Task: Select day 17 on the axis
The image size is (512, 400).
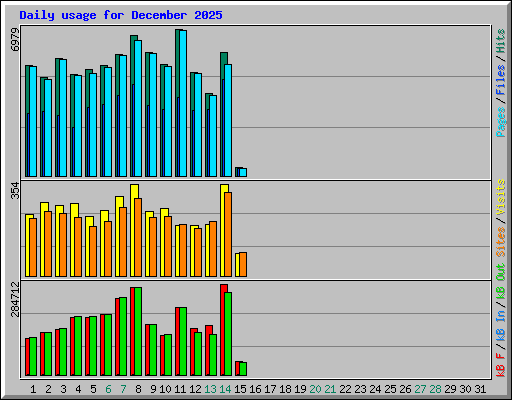Action: [270, 389]
